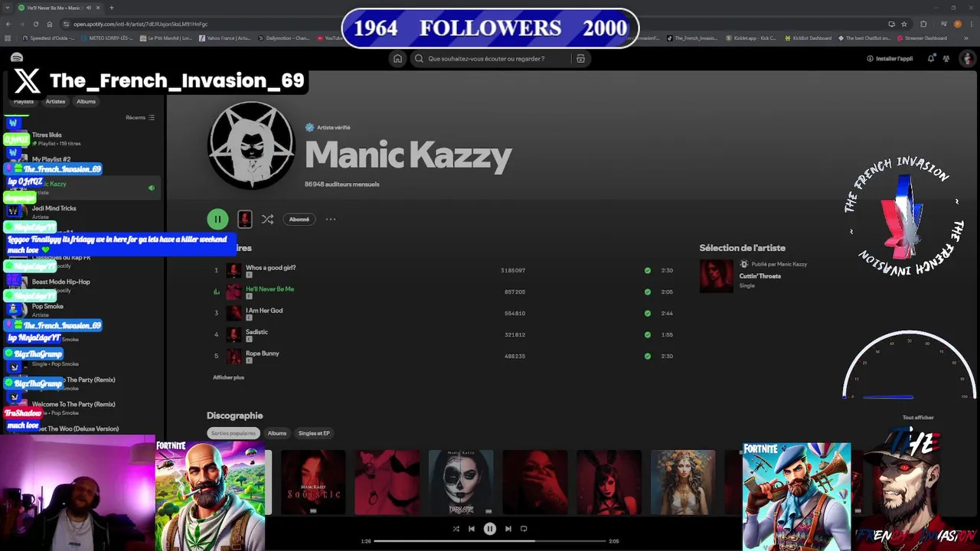Select Singles et EP discography filter
980x551 pixels.
pyautogui.click(x=314, y=433)
